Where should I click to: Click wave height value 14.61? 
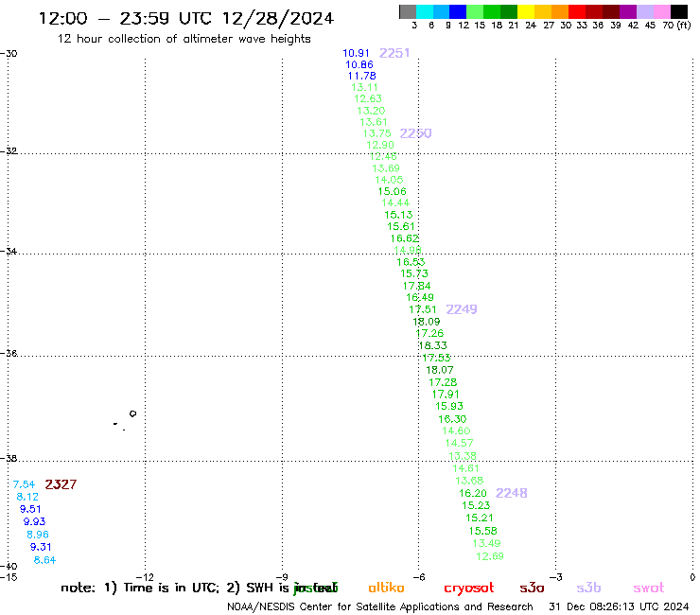click(x=465, y=468)
